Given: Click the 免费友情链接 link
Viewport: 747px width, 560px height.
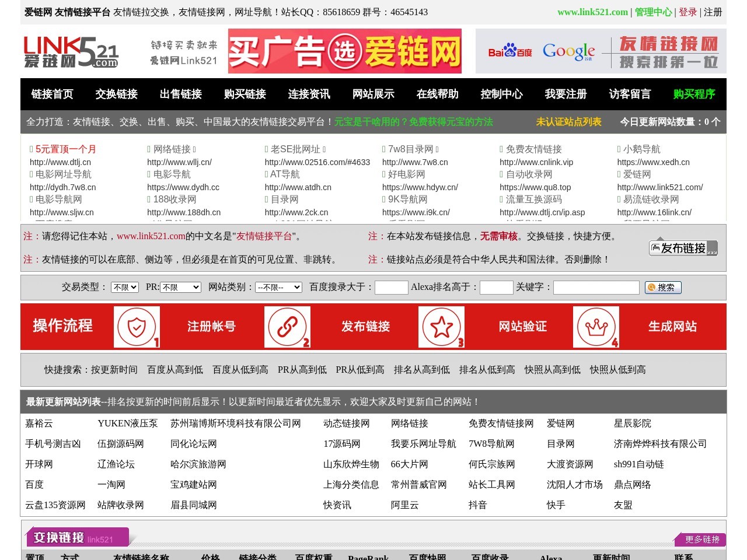Looking at the screenshot, I should 534,149.
